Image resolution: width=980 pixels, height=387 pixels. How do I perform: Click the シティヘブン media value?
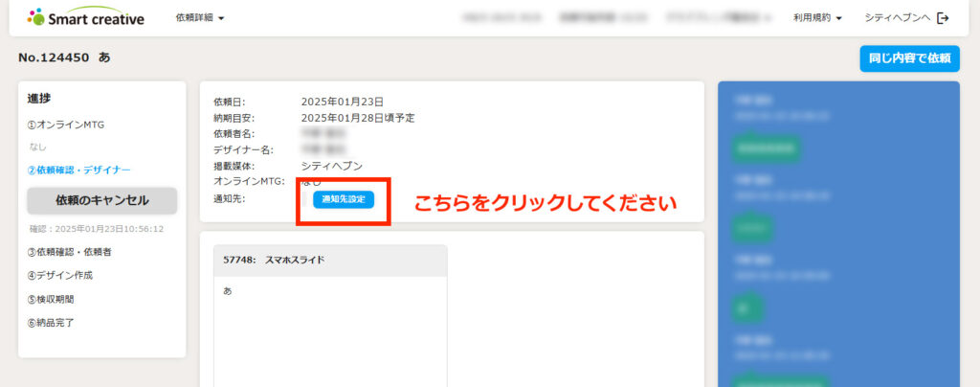click(x=331, y=166)
